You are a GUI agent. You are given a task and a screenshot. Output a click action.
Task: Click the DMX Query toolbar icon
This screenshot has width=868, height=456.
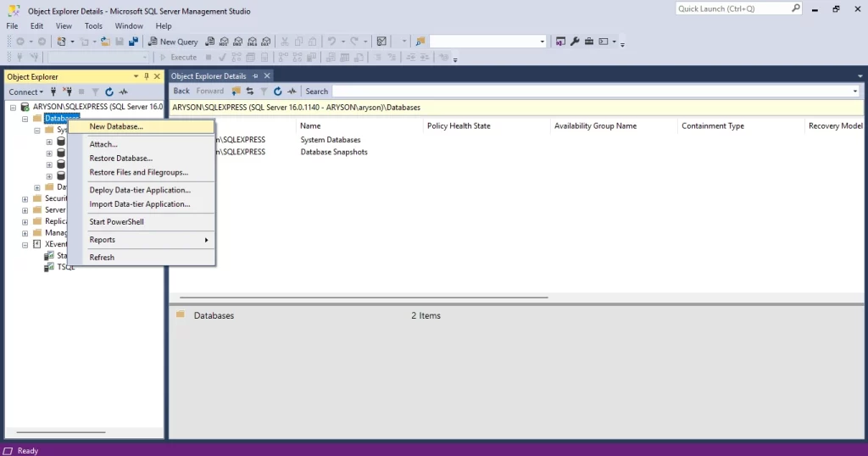coord(238,42)
